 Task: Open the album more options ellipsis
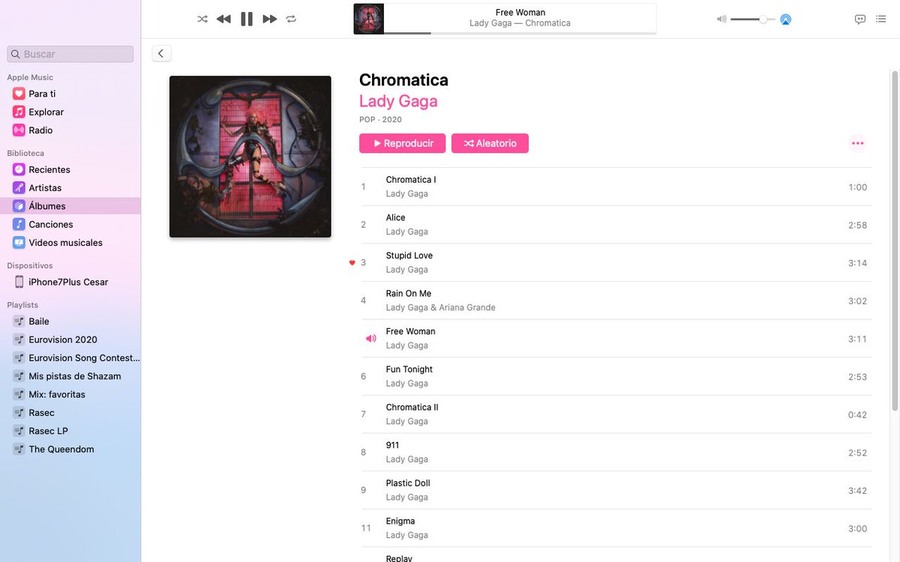point(858,143)
